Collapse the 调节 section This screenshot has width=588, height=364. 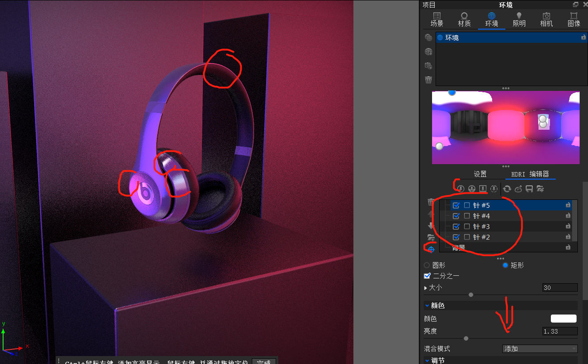pos(427,360)
